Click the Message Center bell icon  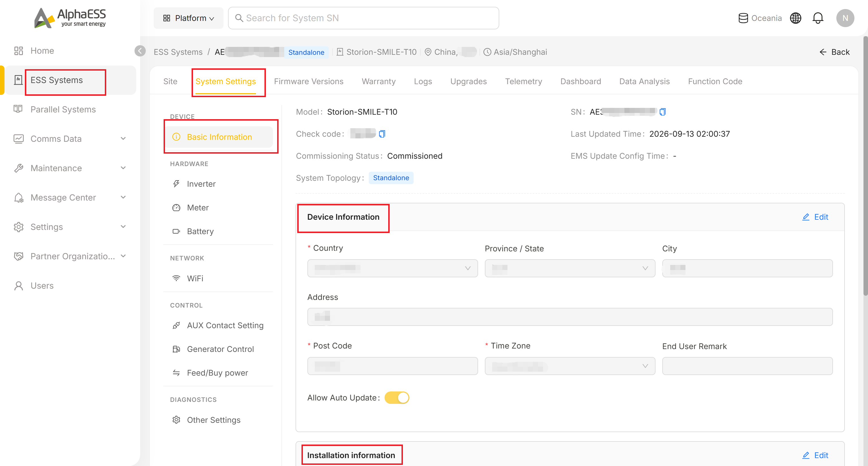[19, 198]
